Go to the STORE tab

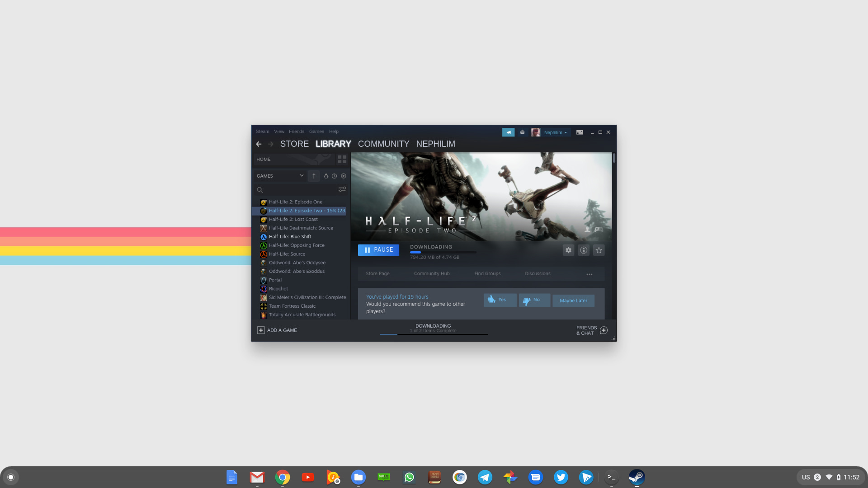click(294, 144)
